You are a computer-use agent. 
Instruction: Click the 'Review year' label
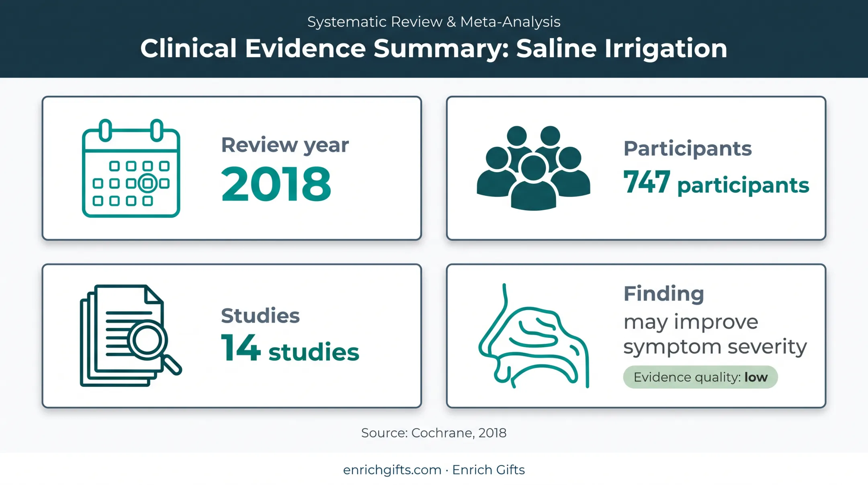point(285,145)
